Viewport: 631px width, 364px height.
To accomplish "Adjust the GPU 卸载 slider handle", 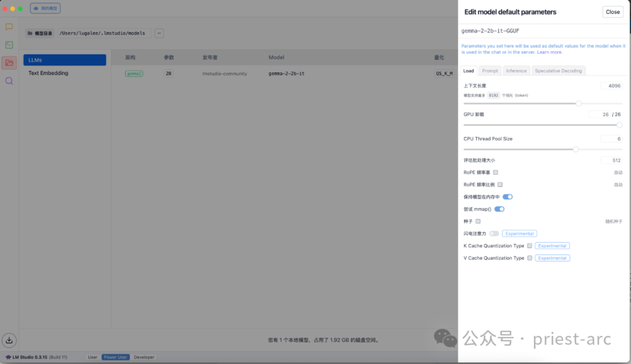I will pos(619,125).
